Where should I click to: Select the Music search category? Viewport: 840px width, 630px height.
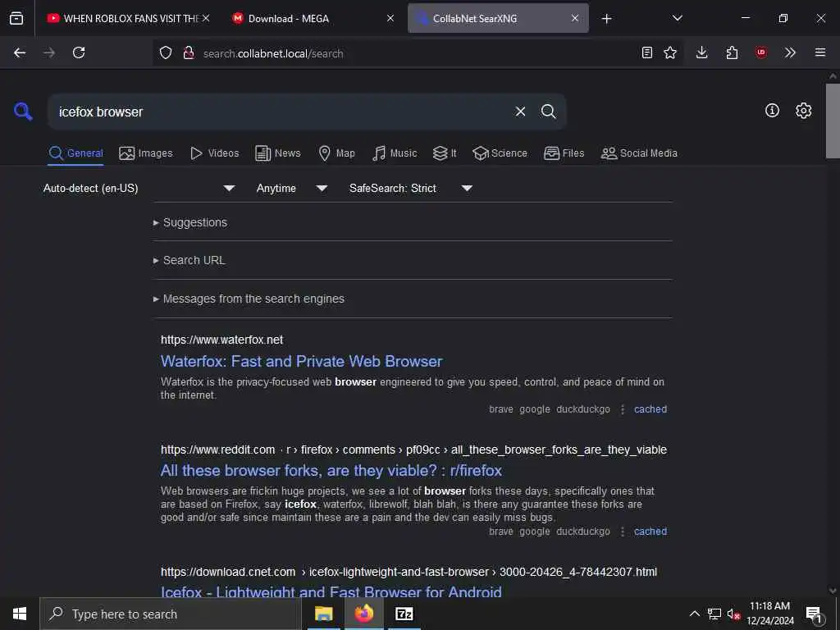coord(395,153)
